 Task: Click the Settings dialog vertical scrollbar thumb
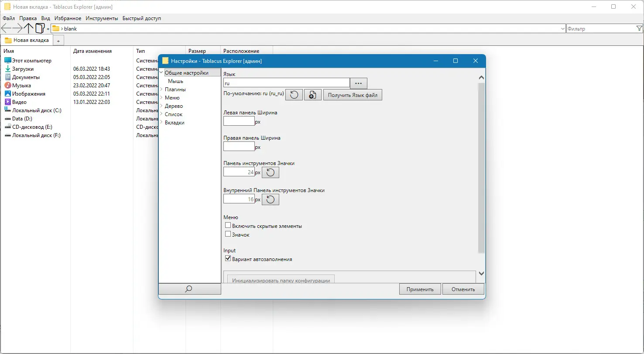tap(481, 168)
